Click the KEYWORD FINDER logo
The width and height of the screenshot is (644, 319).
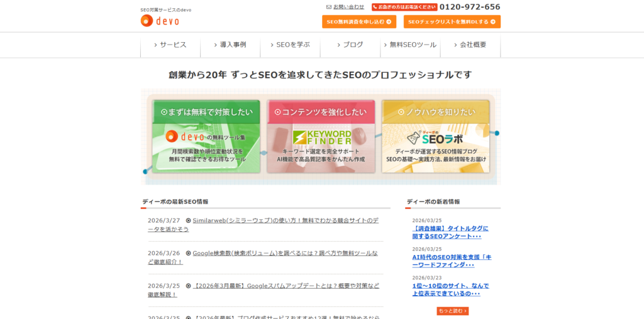[x=321, y=137]
